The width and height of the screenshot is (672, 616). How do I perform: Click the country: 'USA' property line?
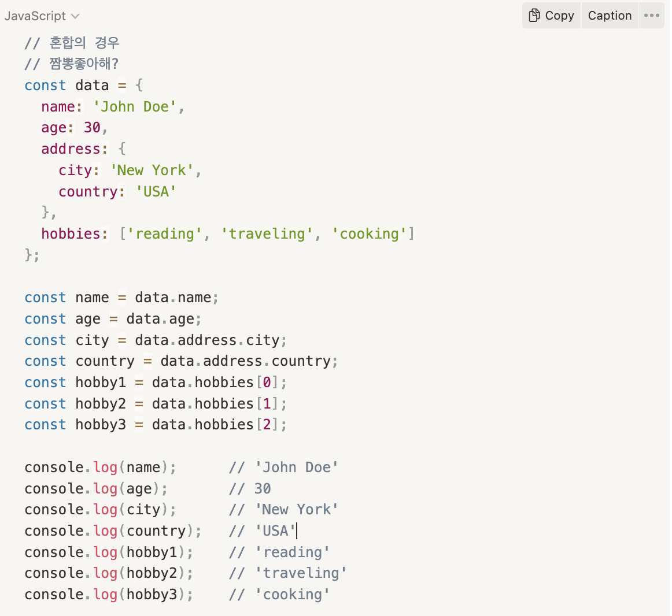tap(117, 191)
